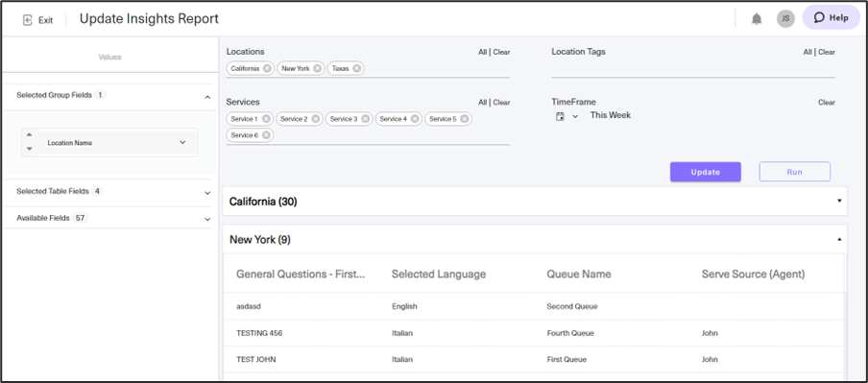The image size is (868, 383).
Task: Move Location Name field up
Action: coord(30,134)
